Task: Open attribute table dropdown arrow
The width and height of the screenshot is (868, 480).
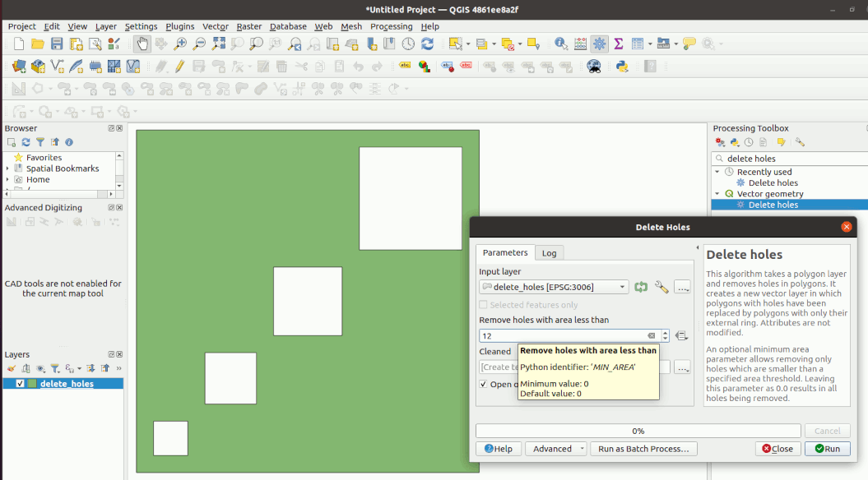Action: tap(650, 44)
